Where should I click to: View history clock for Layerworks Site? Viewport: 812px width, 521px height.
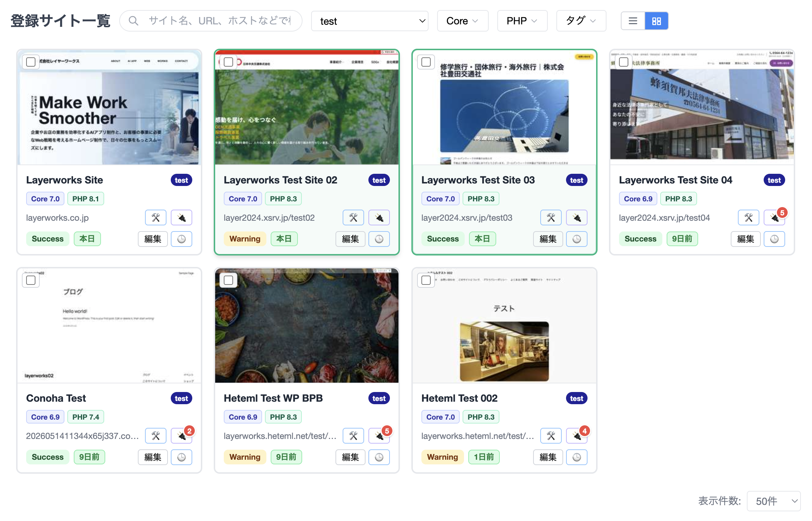click(x=182, y=239)
